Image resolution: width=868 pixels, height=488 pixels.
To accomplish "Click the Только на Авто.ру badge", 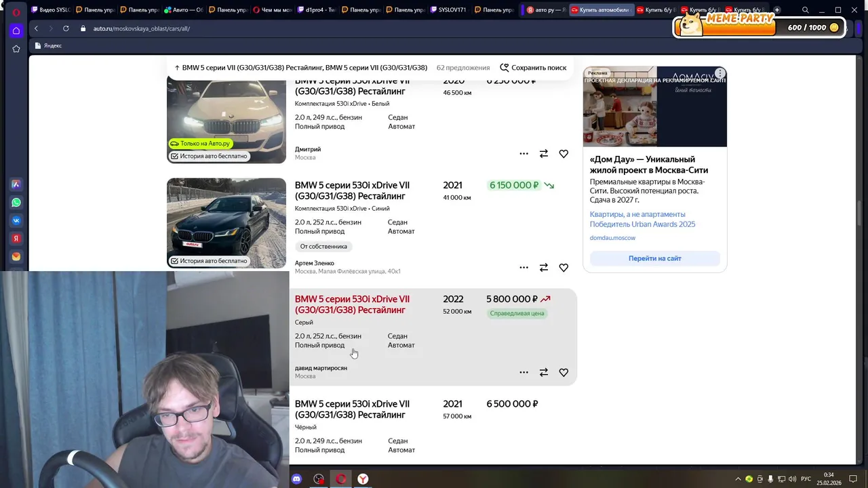I will [201, 144].
